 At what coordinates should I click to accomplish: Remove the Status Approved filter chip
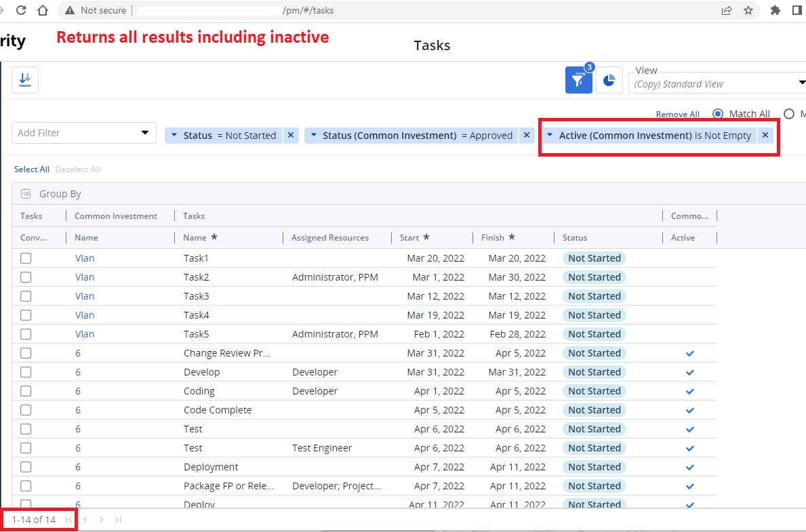526,136
